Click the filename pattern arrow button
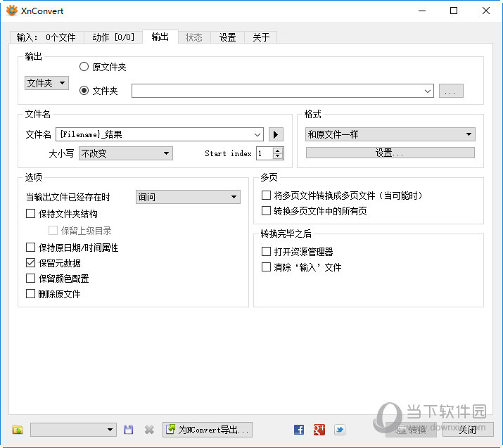Image resolution: width=503 pixels, height=448 pixels. click(276, 134)
